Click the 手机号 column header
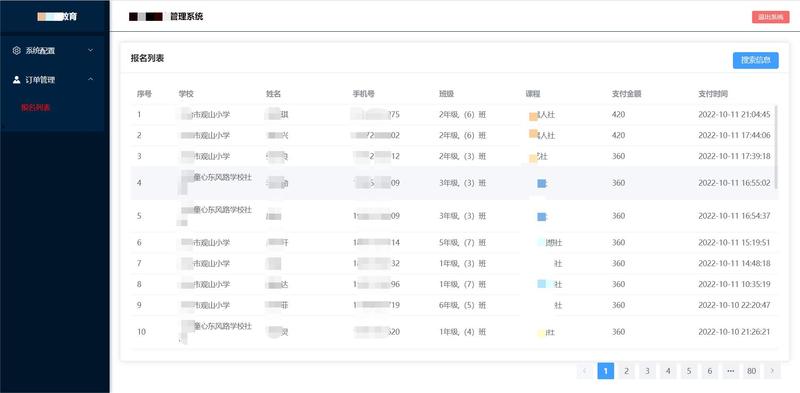Viewport: 800px width, 393px height. point(364,94)
